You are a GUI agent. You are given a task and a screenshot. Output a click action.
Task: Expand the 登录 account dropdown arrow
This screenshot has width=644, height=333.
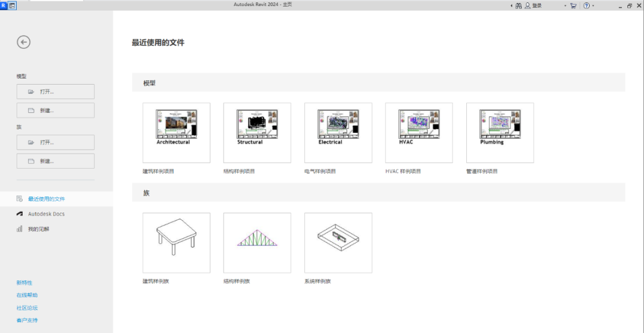[565, 6]
